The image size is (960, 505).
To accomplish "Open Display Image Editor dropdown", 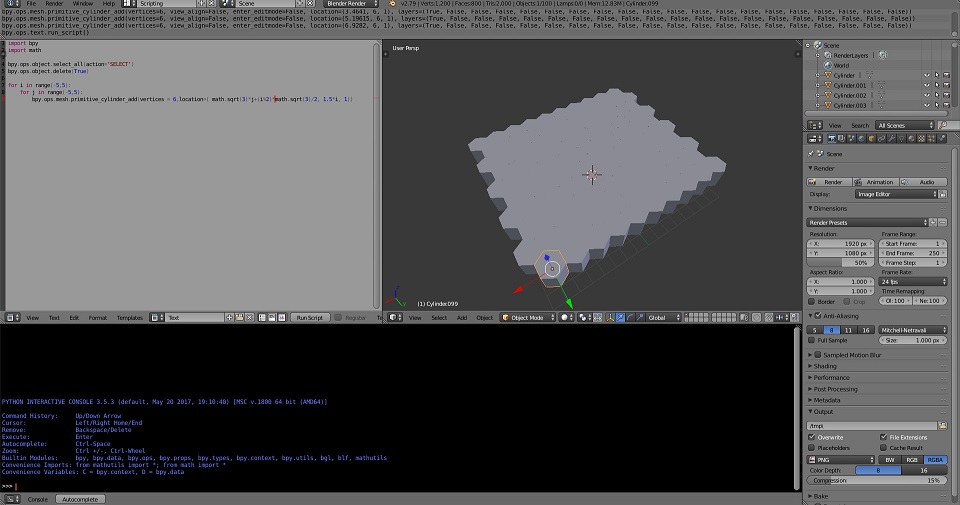I will coord(896,194).
